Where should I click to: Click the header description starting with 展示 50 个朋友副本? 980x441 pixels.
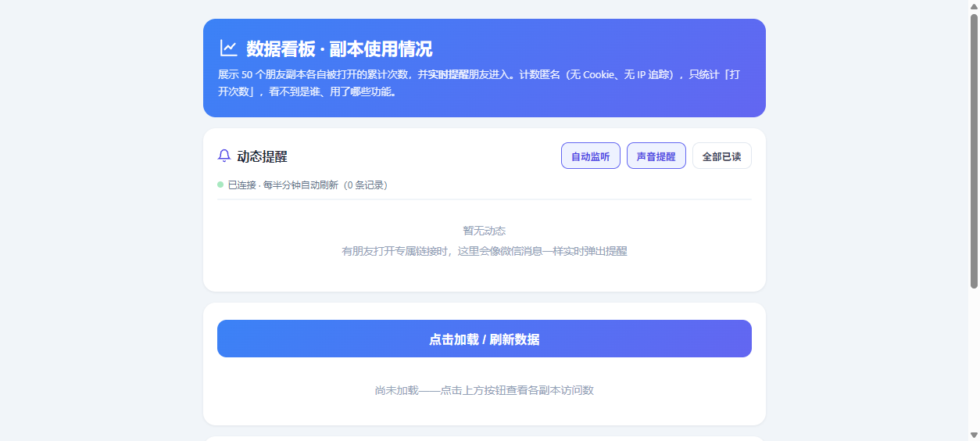(x=479, y=83)
